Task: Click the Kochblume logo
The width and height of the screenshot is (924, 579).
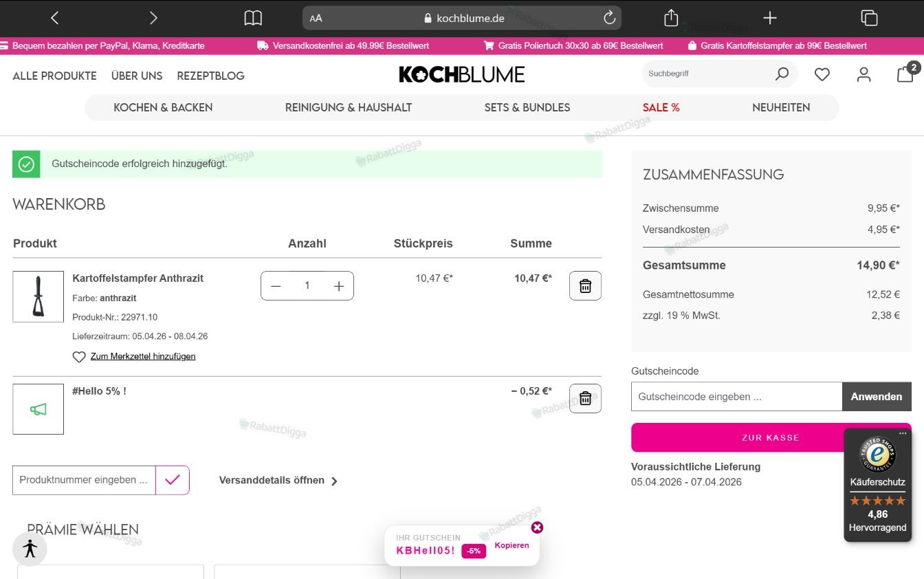Action: (x=462, y=74)
